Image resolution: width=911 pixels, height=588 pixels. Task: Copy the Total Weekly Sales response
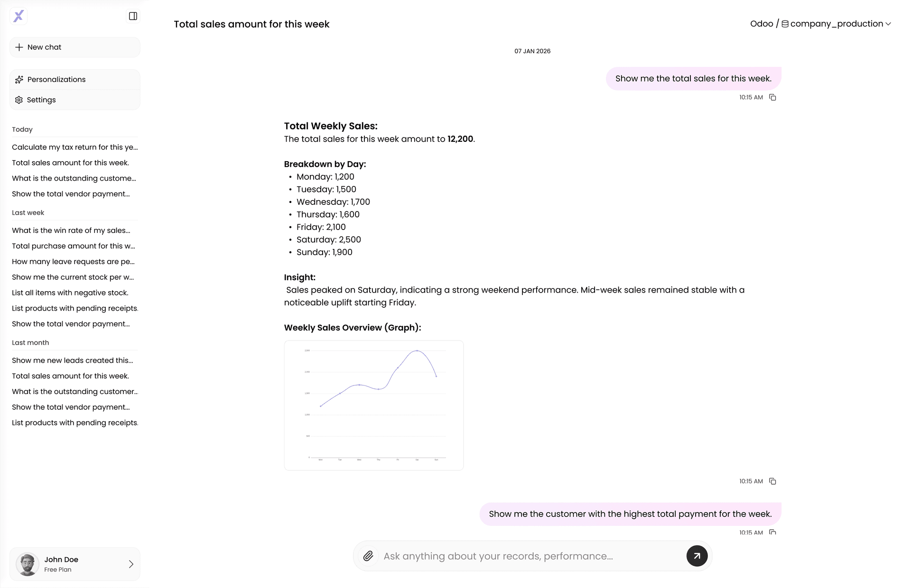tap(772, 481)
